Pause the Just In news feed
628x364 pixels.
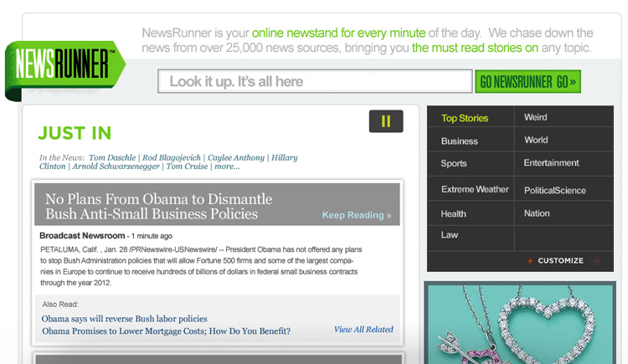tap(386, 121)
